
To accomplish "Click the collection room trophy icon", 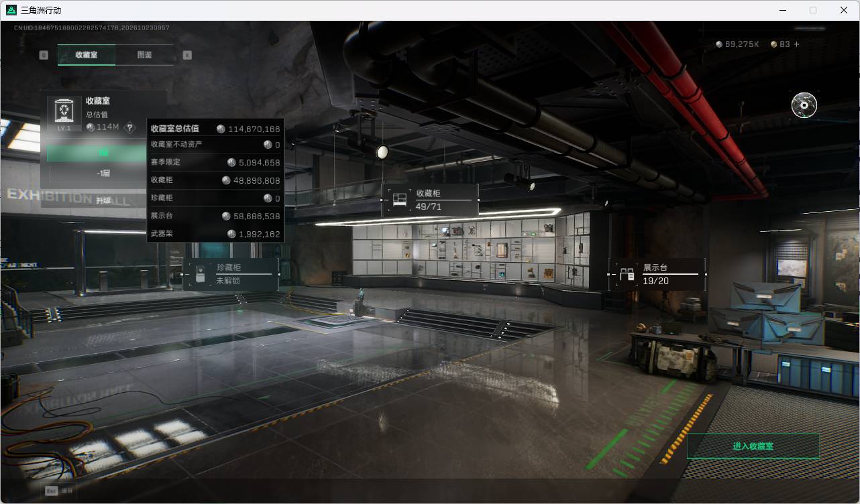I will click(64, 112).
